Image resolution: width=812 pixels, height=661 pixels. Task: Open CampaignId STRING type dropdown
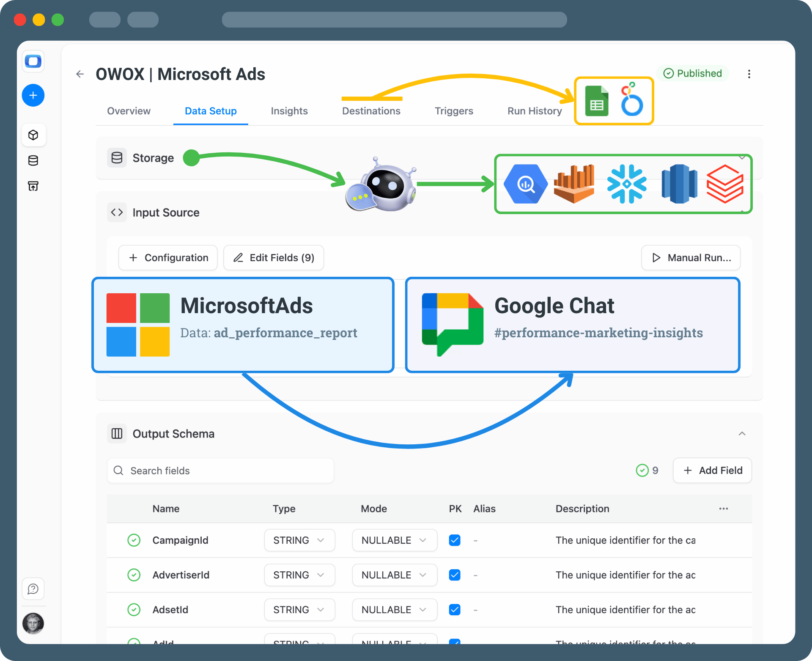tap(299, 540)
